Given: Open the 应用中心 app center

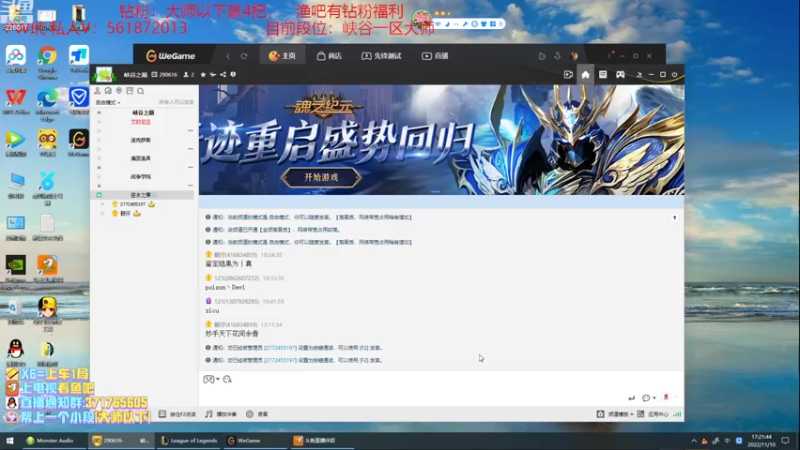Looking at the screenshot, I should click(653, 414).
